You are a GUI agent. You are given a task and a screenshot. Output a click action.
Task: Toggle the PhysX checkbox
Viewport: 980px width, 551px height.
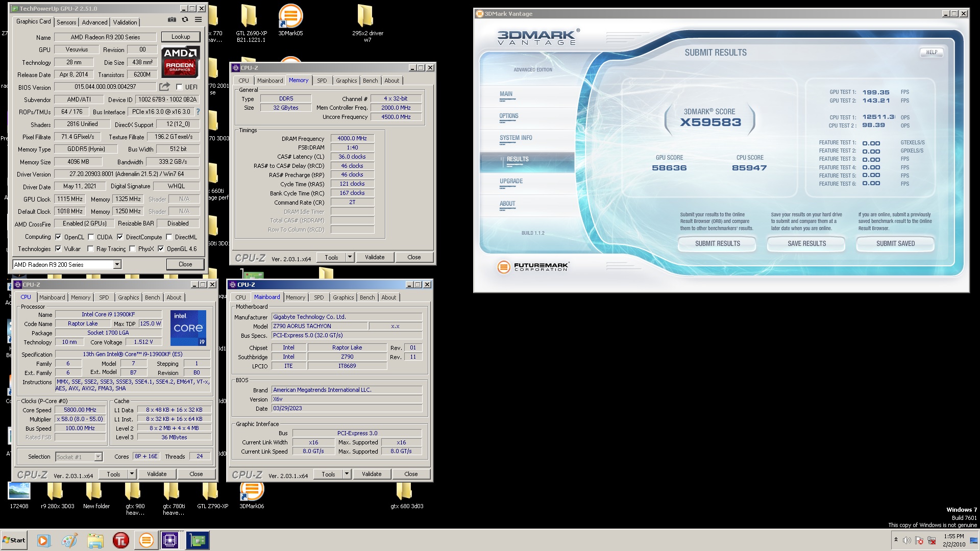point(132,249)
